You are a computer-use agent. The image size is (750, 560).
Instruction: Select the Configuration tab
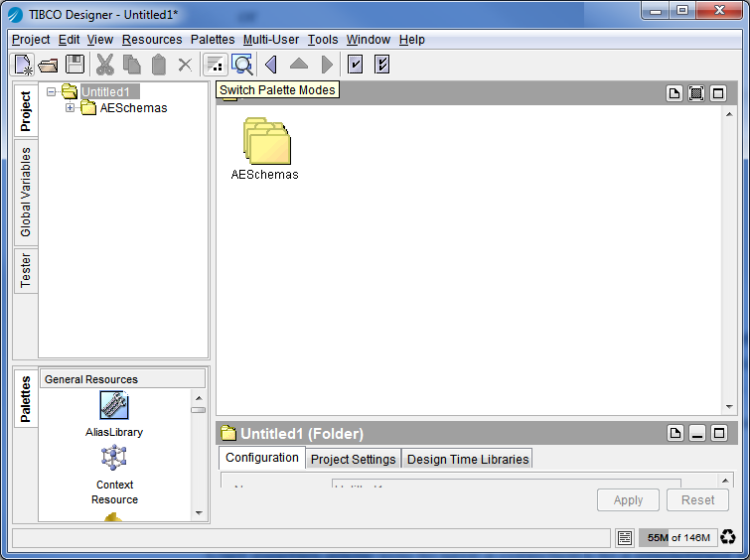pyautogui.click(x=262, y=458)
